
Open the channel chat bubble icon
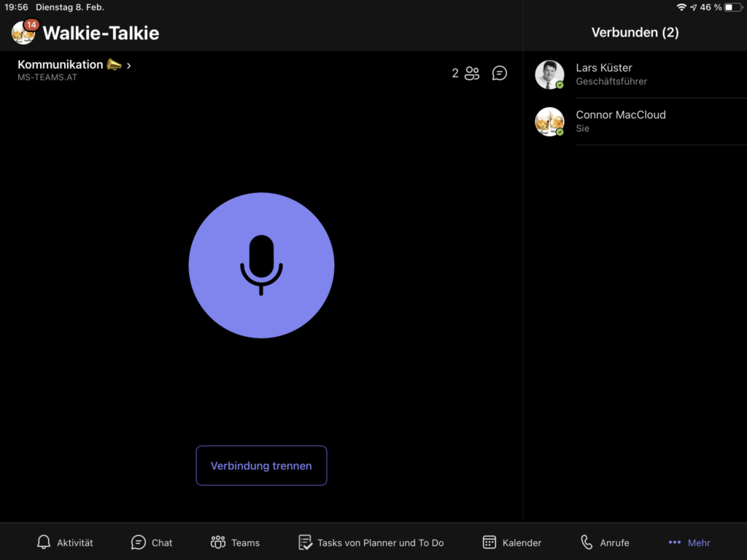[499, 74]
